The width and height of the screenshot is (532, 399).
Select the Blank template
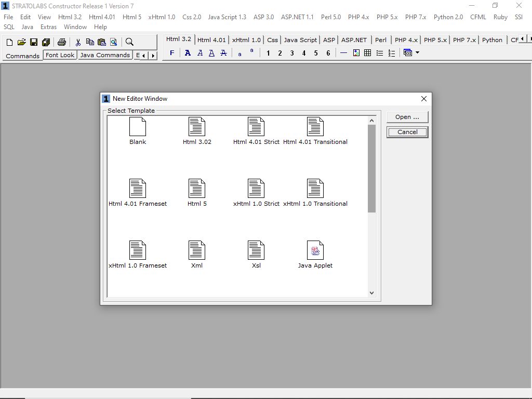(137, 131)
